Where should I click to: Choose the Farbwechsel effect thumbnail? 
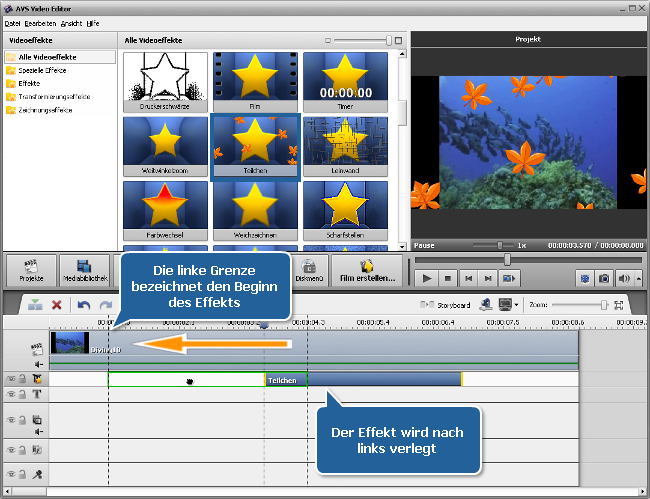tap(165, 211)
